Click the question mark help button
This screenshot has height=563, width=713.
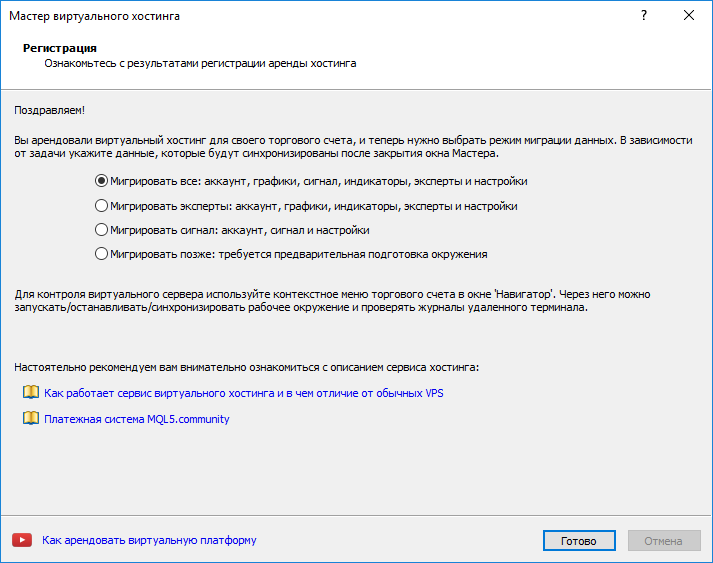[643, 16]
